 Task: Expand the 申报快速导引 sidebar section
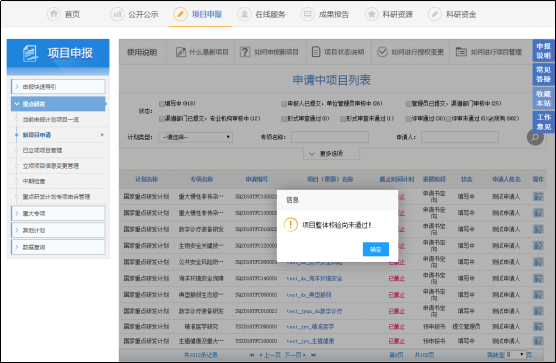(x=58, y=86)
